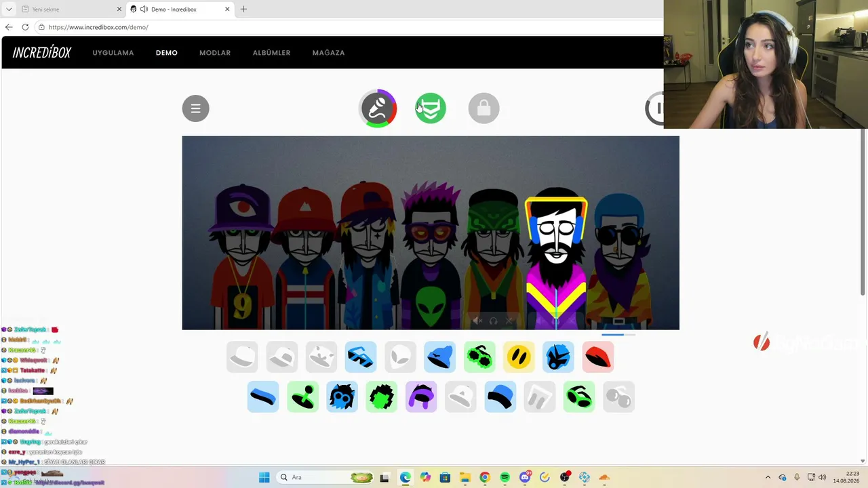Open the MODLAR menu item
This screenshot has width=868, height=488.
coord(215,53)
